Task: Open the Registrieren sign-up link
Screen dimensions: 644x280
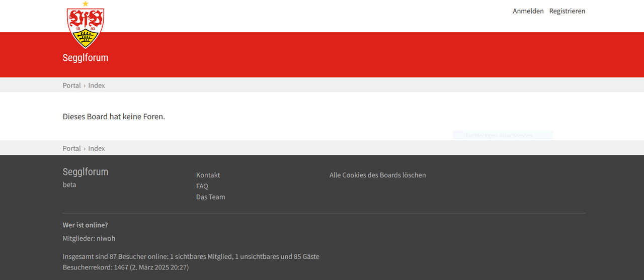Action: 567,11
